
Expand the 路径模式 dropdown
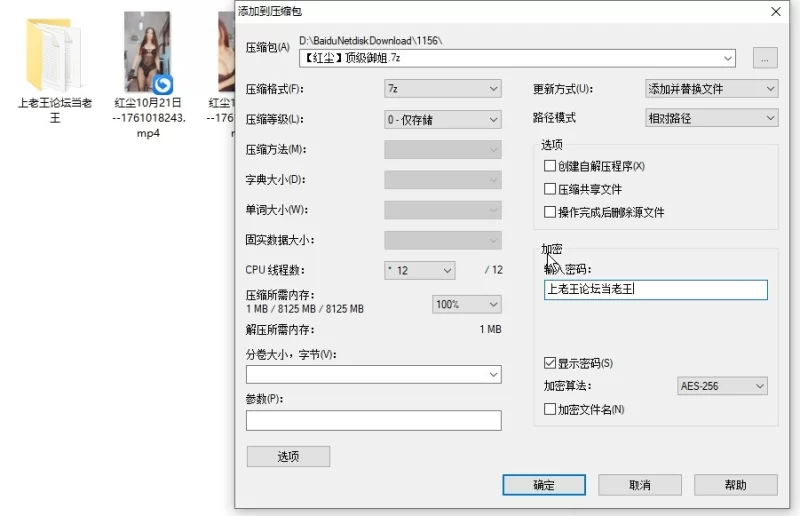pyautogui.click(x=711, y=118)
